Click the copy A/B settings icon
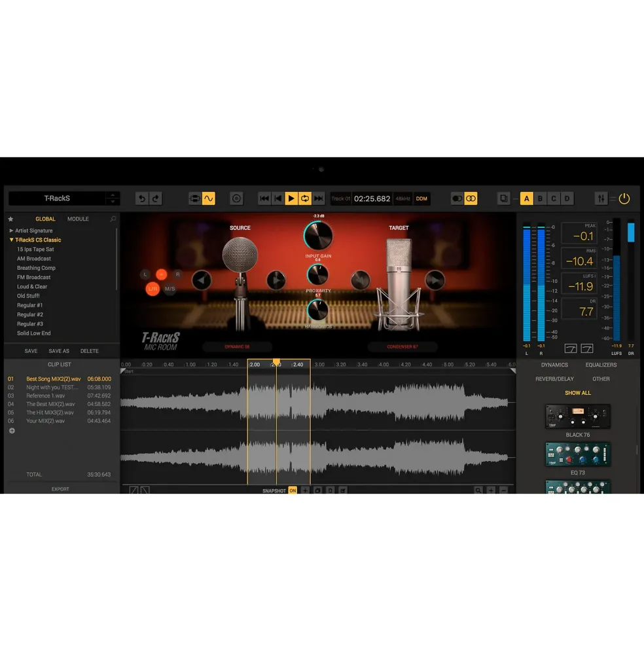 (503, 198)
